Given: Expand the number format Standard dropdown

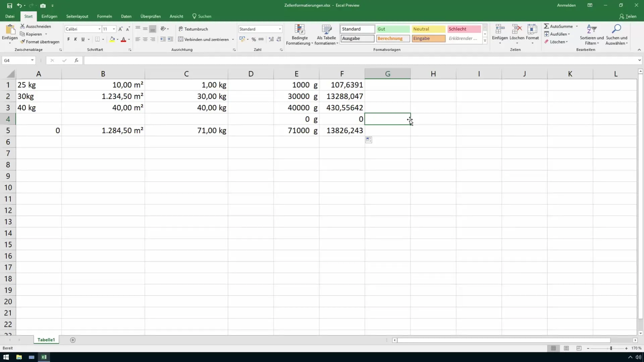Looking at the screenshot, I should point(280,29).
